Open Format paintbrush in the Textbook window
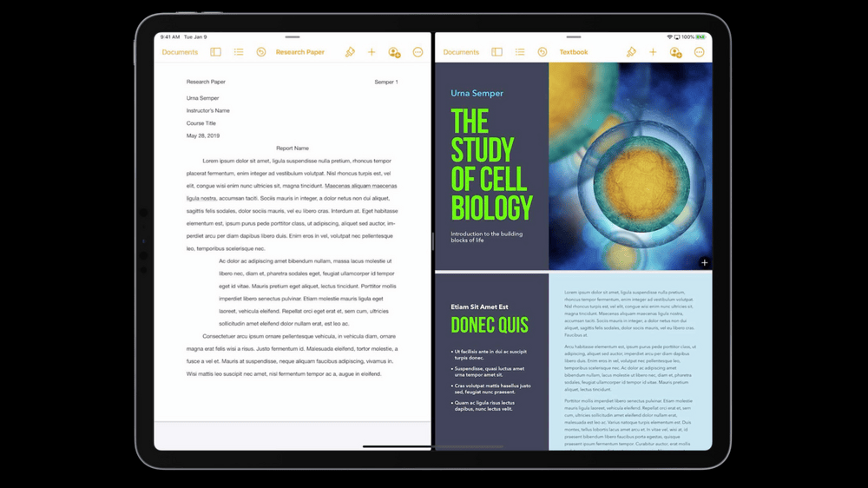 631,52
